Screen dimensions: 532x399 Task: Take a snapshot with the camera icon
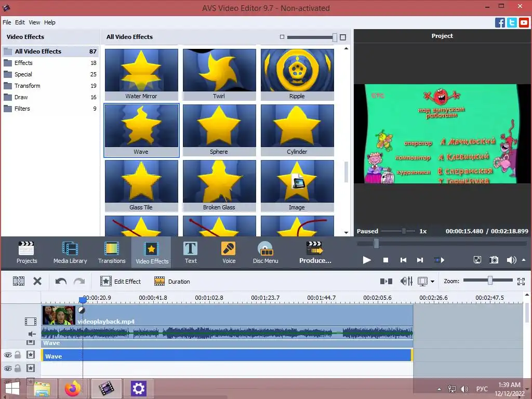pos(494,260)
